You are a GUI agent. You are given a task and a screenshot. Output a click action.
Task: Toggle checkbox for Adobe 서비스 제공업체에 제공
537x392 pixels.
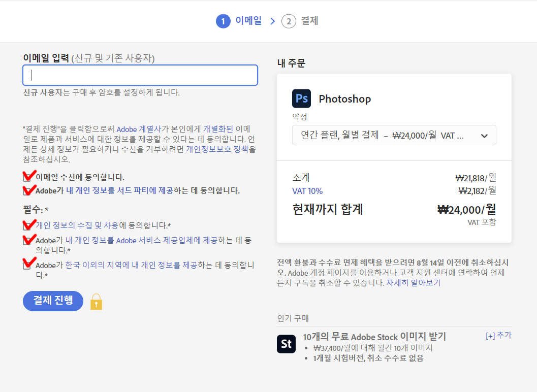pyautogui.click(x=27, y=241)
